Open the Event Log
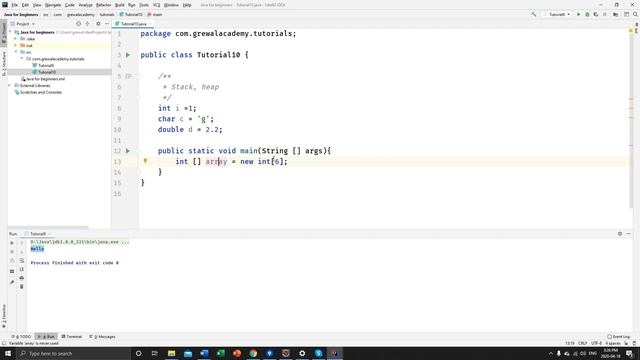 coord(619,337)
